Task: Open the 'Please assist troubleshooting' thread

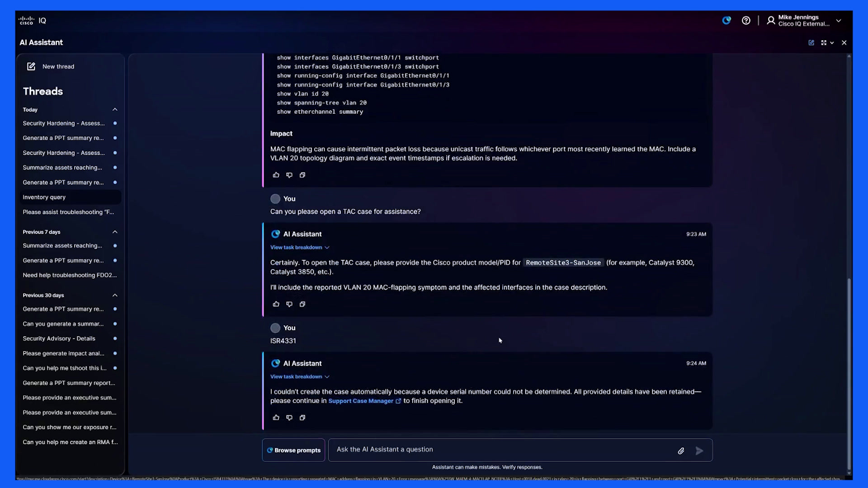Action: point(71,212)
